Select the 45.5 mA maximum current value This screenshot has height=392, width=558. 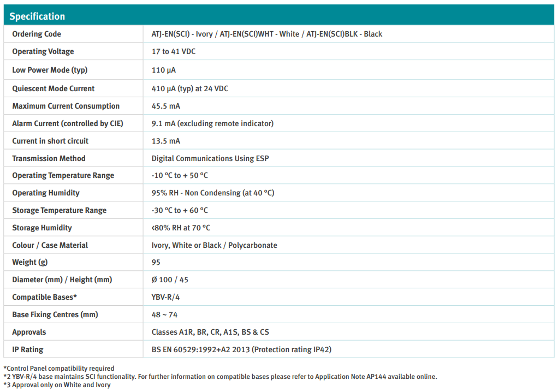[165, 106]
